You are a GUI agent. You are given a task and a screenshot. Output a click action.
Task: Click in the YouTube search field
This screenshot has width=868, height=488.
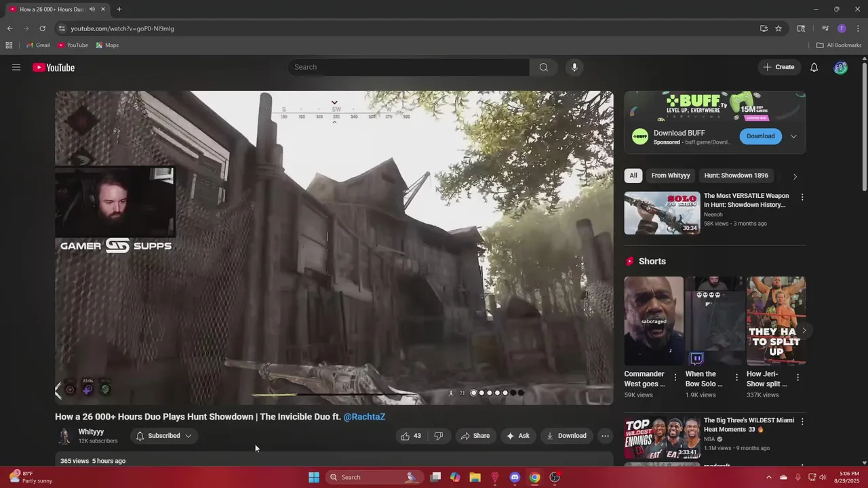[409, 67]
